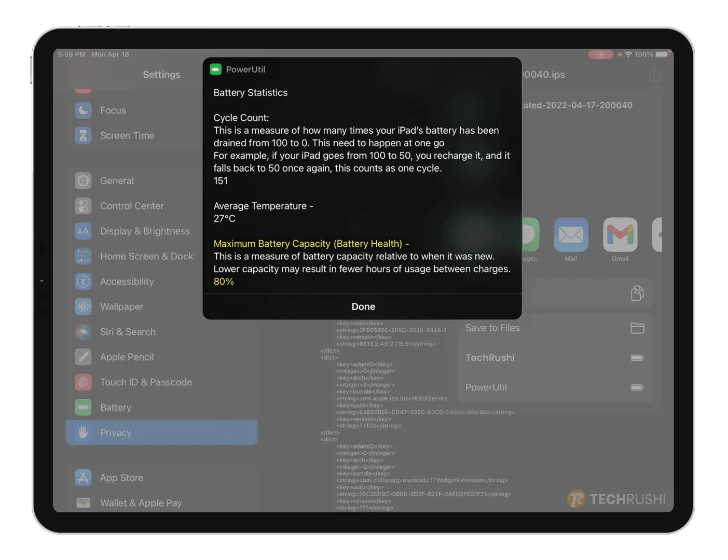Open Screen Time settings
The height and width of the screenshot is (560, 728).
(162, 135)
